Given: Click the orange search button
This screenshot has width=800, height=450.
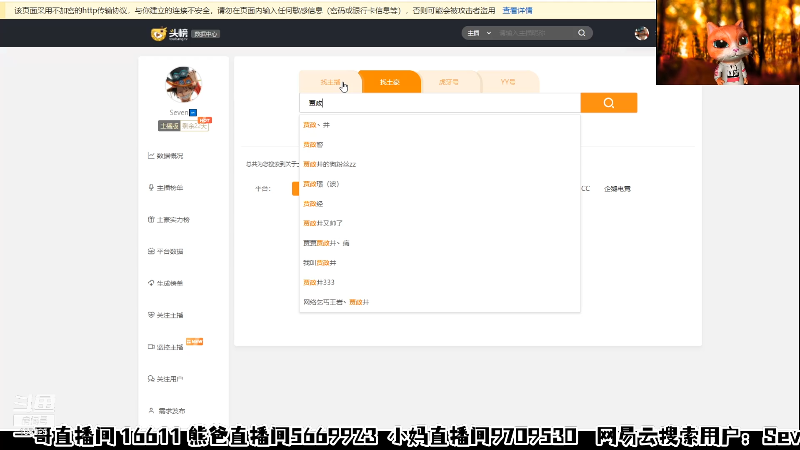Looking at the screenshot, I should click(609, 103).
